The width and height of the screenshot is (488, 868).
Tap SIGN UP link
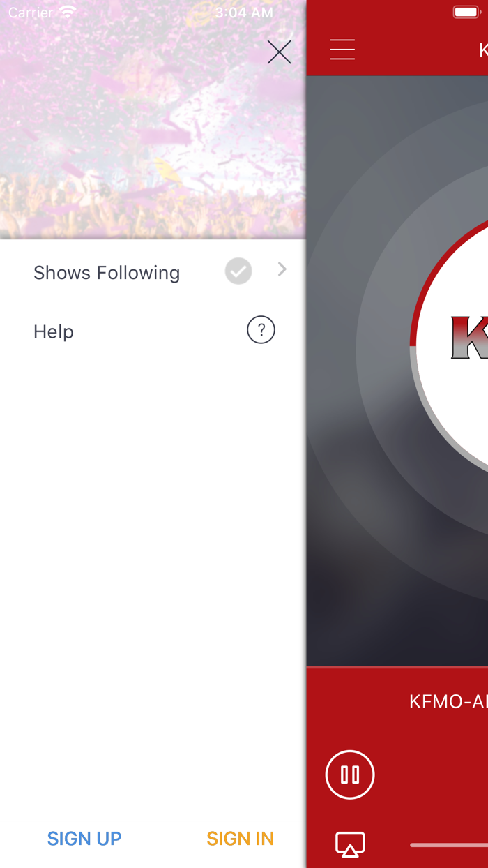point(84,839)
